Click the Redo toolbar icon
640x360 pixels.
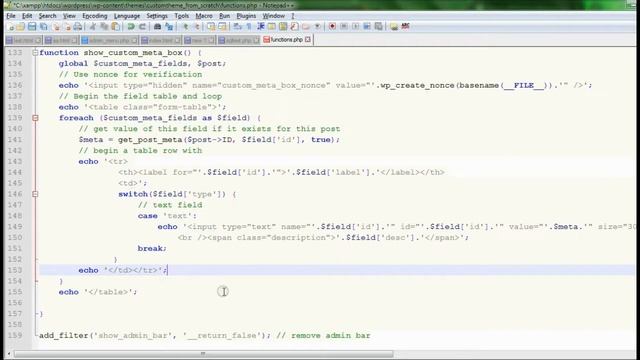[x=142, y=27]
